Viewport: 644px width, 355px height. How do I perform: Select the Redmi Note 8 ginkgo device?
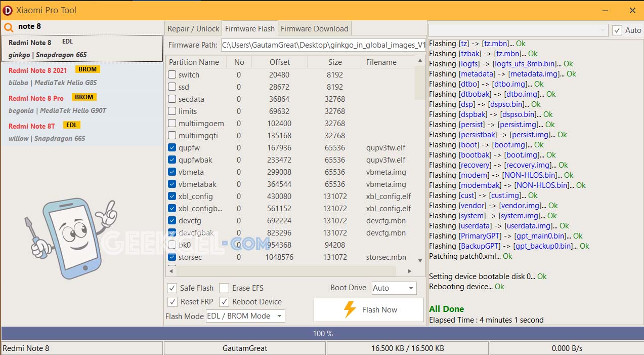[82, 48]
